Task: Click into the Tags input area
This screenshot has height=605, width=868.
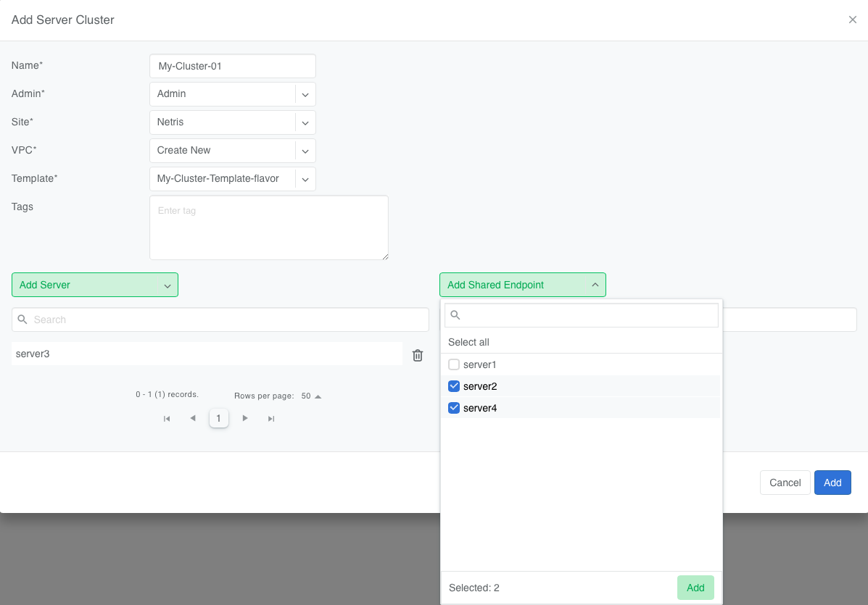Action: click(x=268, y=228)
